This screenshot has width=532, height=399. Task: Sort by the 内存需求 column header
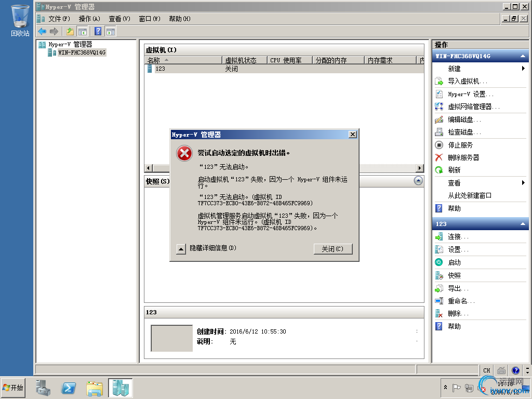(x=390, y=60)
